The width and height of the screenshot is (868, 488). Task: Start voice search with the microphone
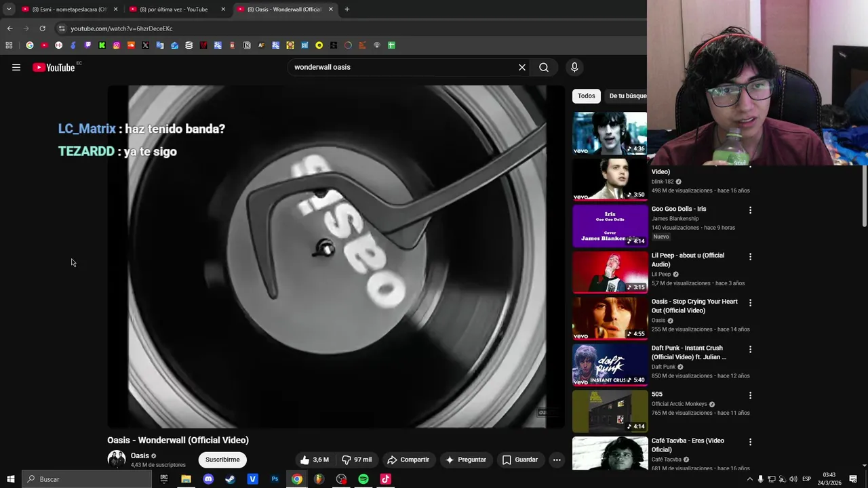point(574,67)
